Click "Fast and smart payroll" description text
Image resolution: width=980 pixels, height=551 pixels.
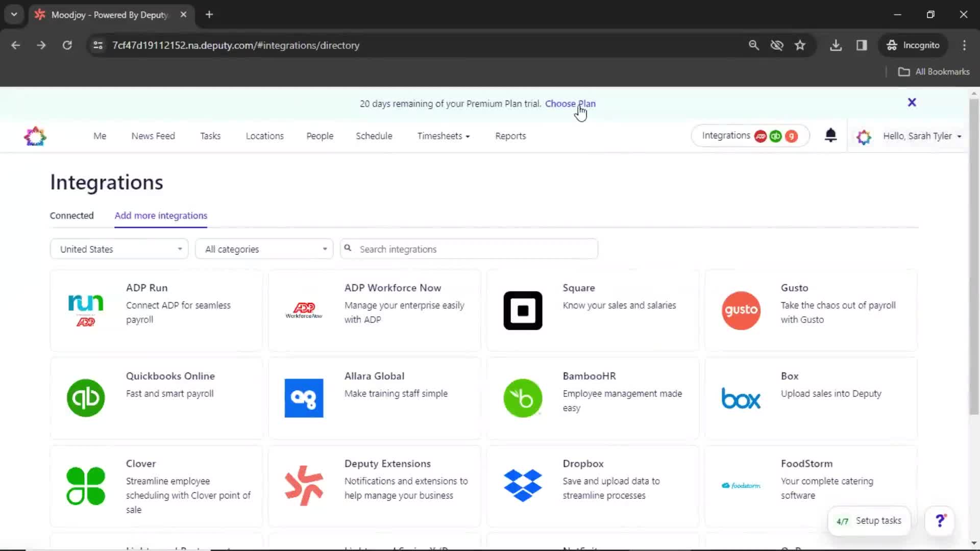coord(169,393)
